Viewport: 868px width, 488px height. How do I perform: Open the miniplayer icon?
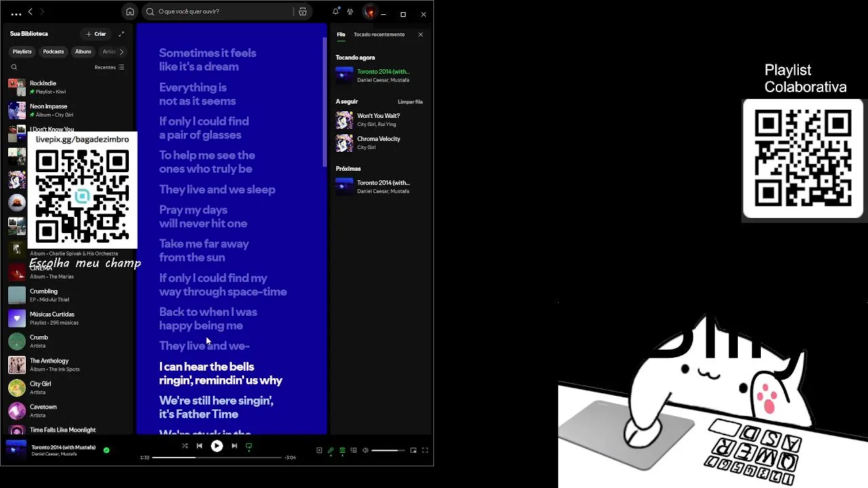click(x=413, y=450)
